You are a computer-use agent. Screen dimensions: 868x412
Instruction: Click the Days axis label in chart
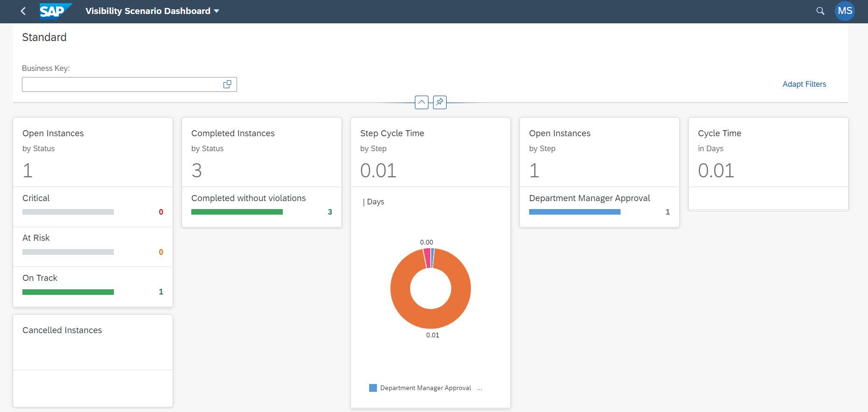coord(373,202)
